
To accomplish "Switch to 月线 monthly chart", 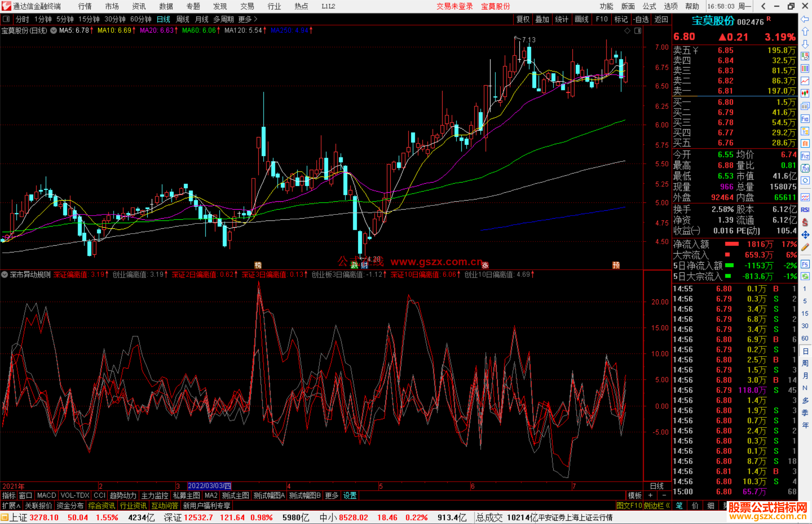I will (x=201, y=19).
